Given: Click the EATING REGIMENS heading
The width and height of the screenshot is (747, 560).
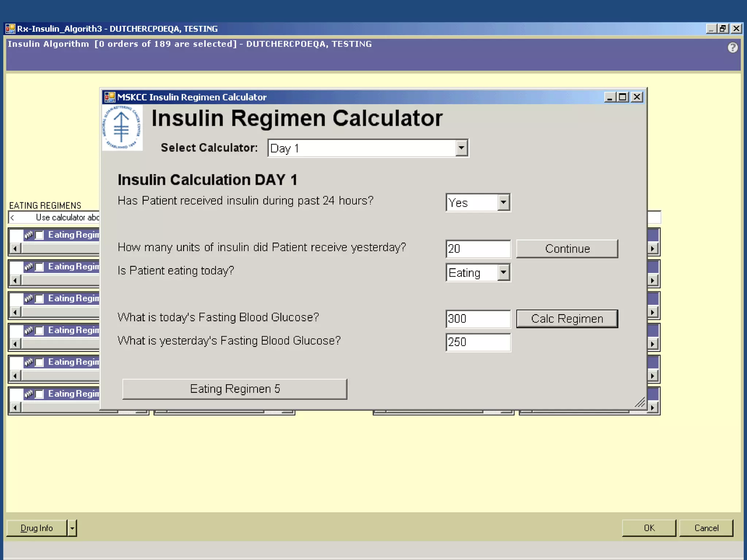Looking at the screenshot, I should (45, 206).
